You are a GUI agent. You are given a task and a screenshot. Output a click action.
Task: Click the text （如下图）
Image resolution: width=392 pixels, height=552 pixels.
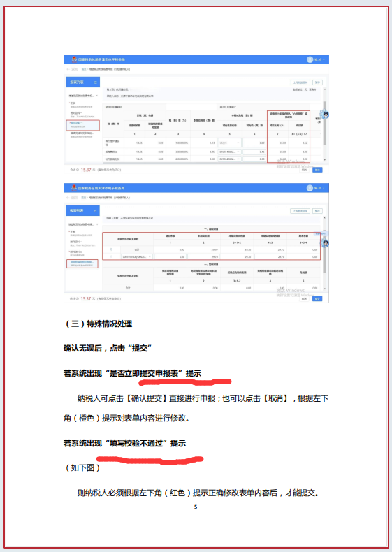coord(82,468)
